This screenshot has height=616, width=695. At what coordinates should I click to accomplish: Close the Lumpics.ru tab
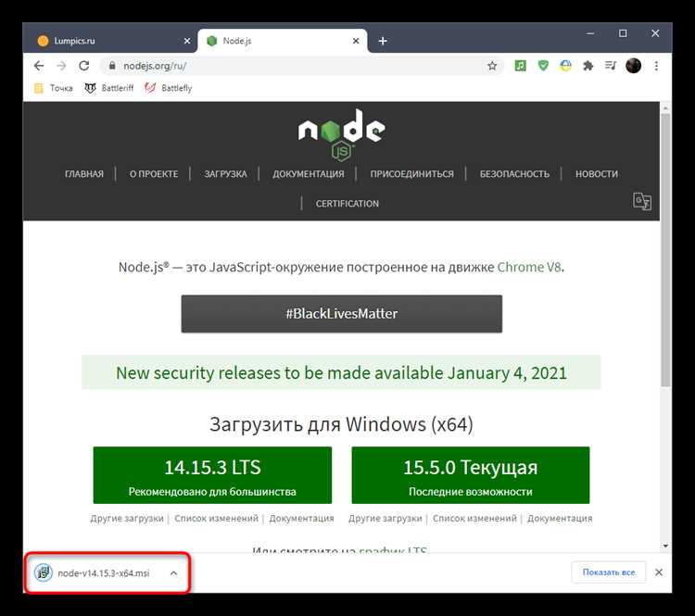click(x=187, y=41)
